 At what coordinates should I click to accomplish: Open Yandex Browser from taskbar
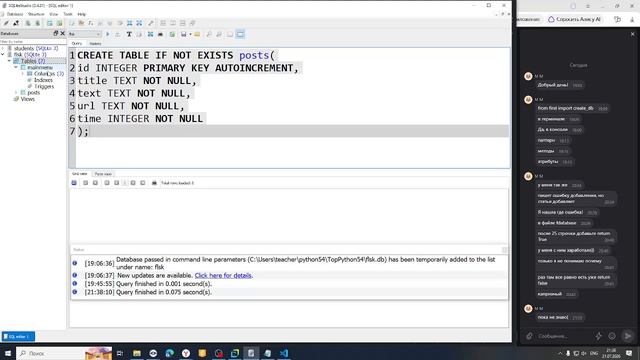[x=186, y=353]
